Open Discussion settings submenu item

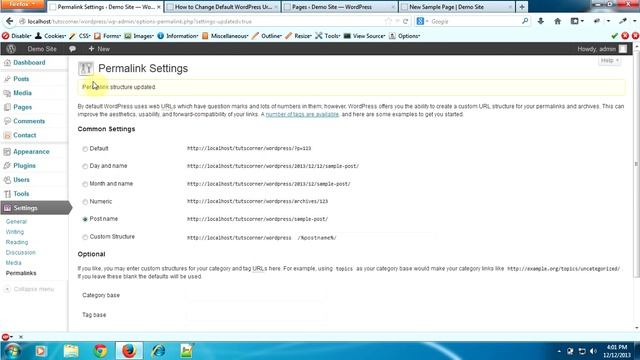point(20,253)
